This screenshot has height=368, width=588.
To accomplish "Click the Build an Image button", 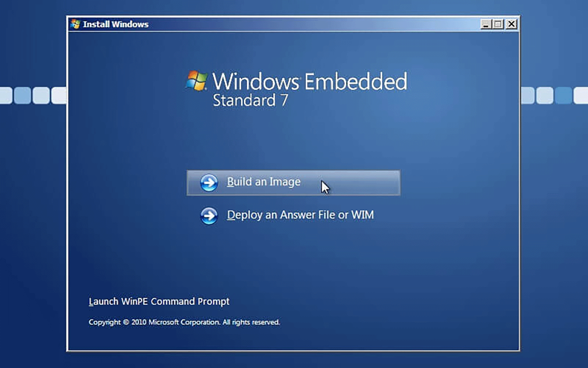I will point(293,183).
